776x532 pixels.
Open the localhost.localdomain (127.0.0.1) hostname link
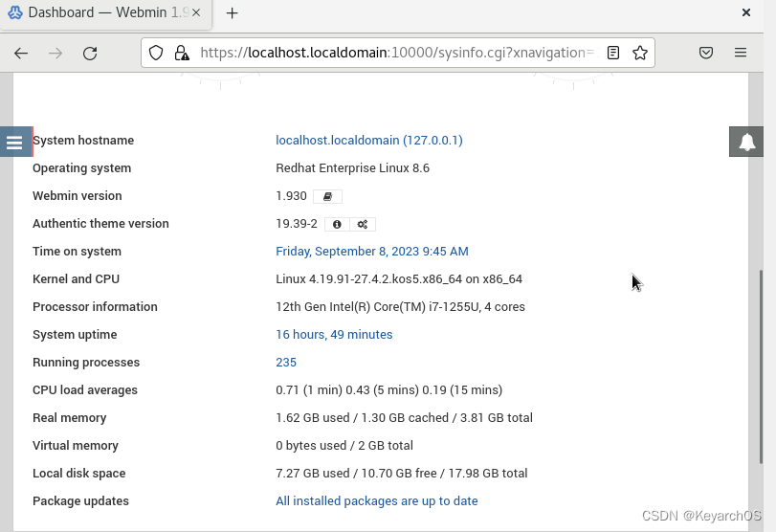369,141
